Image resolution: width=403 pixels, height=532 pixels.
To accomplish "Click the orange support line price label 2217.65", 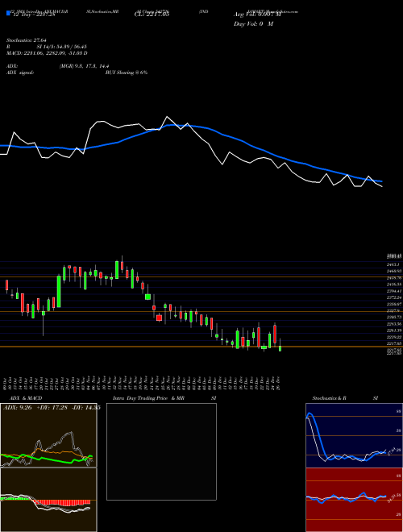I will 394,343.
